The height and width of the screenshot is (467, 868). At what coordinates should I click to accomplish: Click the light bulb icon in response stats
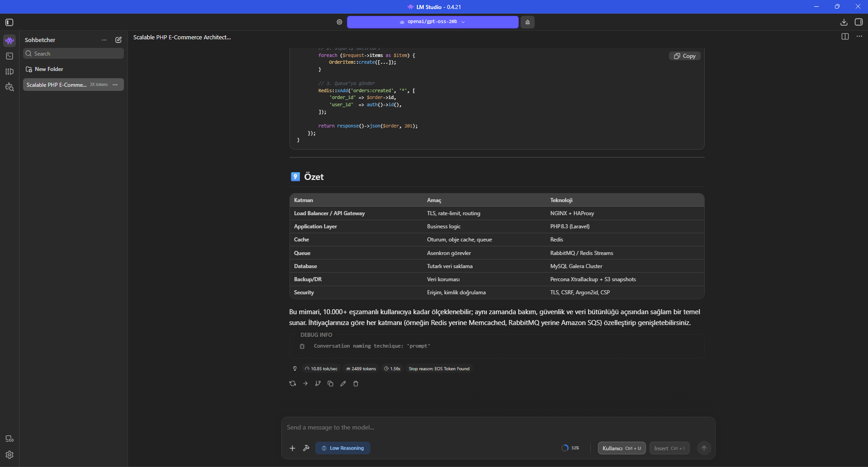tap(295, 369)
